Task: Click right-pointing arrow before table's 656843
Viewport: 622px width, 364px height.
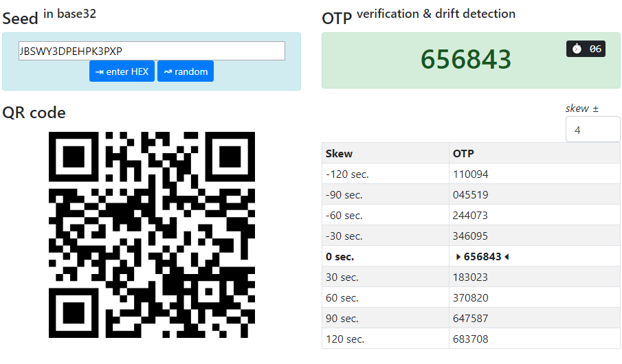Action: click(458, 257)
